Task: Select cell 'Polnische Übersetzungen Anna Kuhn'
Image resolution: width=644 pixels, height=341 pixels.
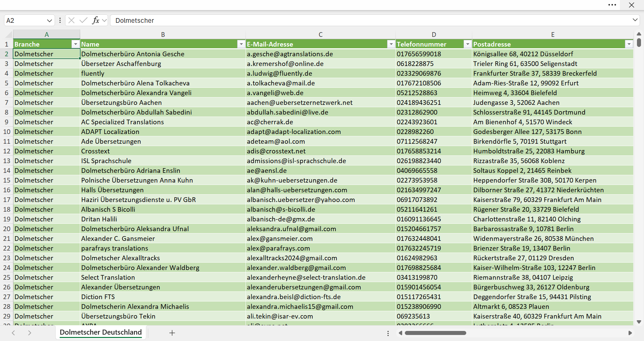Action: click(163, 180)
